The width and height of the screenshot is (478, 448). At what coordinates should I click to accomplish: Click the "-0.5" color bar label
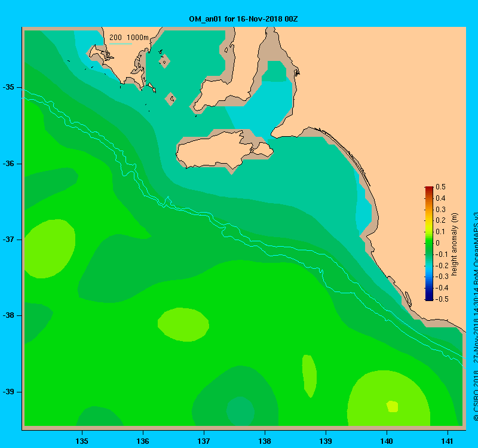[x=441, y=299]
